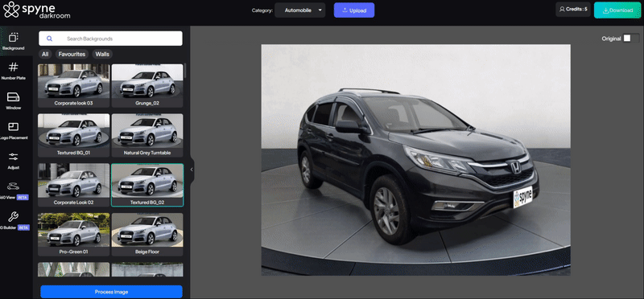Screen dimensions: 644x299
Task: Click the Process Image button
Action: point(111,292)
